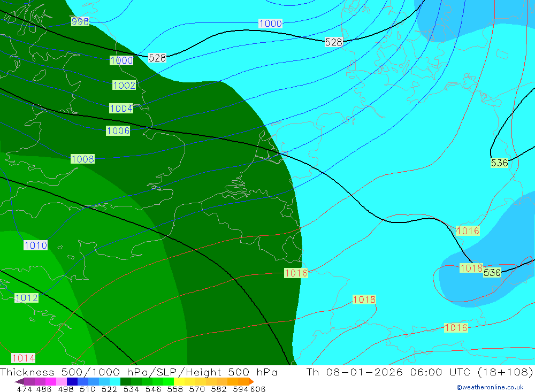Click the 606 legend value
This screenshot has width=535, height=392.
pos(258,389)
